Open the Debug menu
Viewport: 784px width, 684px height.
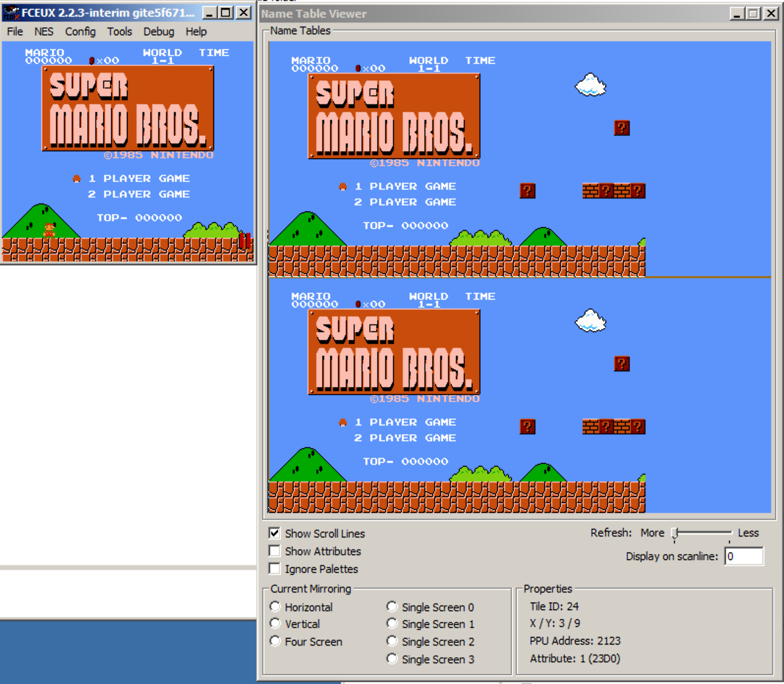coord(158,31)
